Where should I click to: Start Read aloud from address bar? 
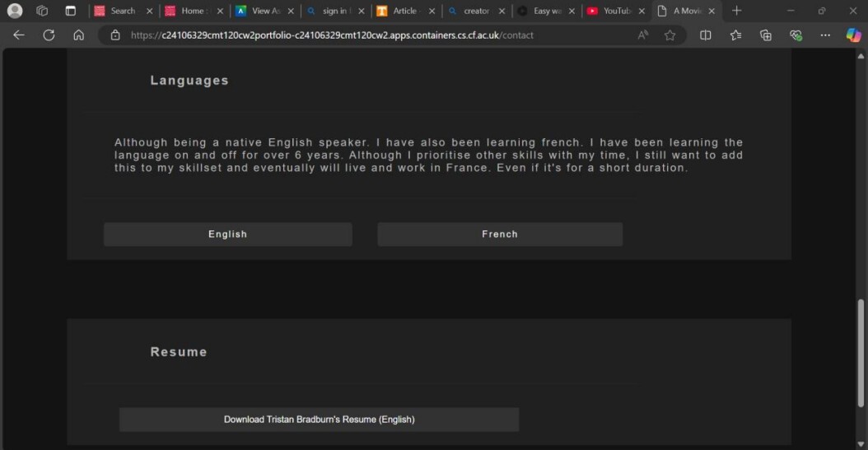pyautogui.click(x=642, y=35)
